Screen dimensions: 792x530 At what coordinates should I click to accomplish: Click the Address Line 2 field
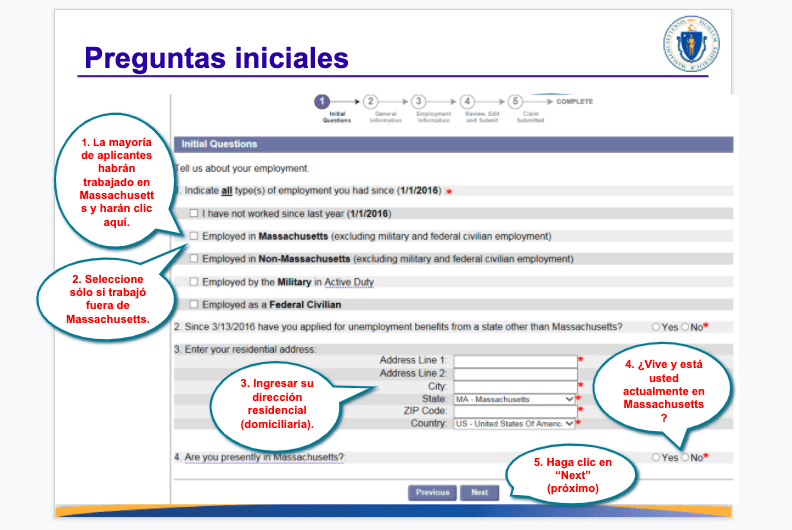pyautogui.click(x=515, y=374)
